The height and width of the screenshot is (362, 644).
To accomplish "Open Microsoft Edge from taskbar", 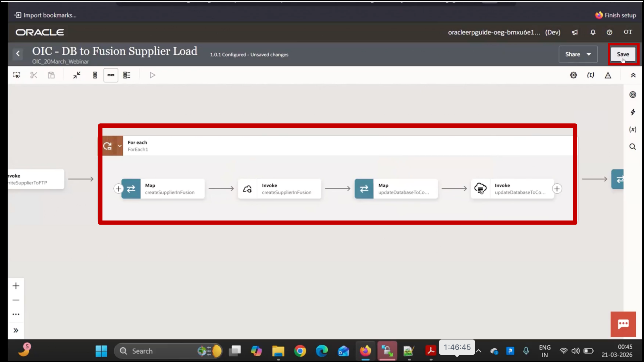I will [322, 351].
